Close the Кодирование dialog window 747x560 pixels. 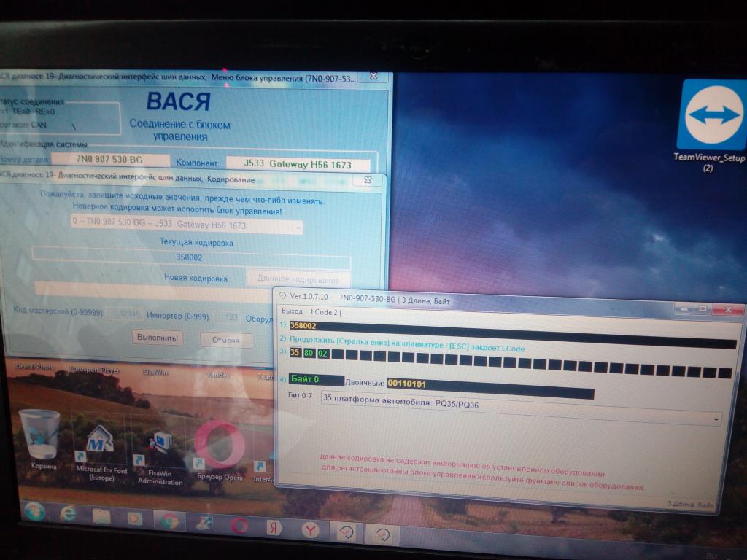pos(368,180)
